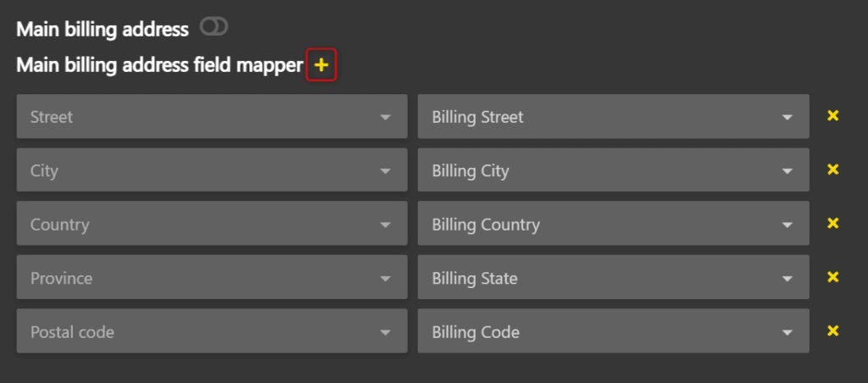868x383 pixels.
Task: Expand the Province dropdown
Action: pyautogui.click(x=211, y=278)
